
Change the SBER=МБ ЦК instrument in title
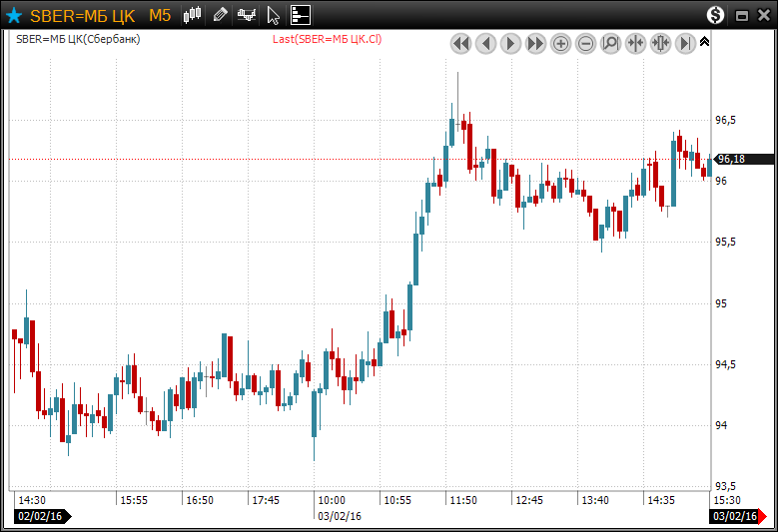[x=82, y=15]
